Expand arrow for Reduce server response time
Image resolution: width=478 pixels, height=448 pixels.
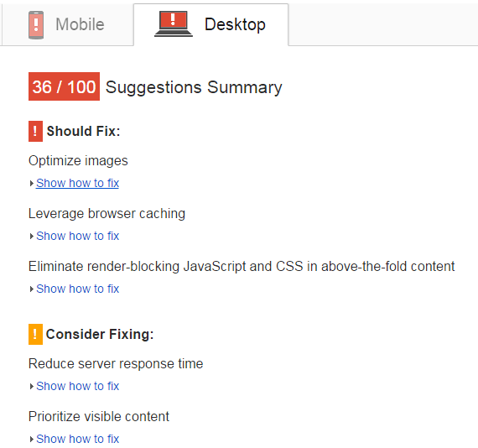pos(31,387)
